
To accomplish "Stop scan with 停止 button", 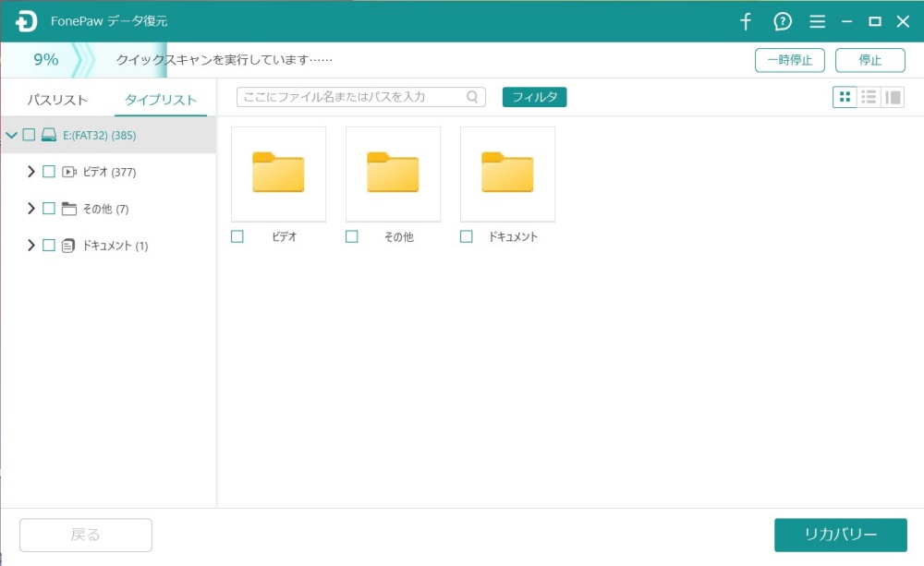I will (869, 60).
